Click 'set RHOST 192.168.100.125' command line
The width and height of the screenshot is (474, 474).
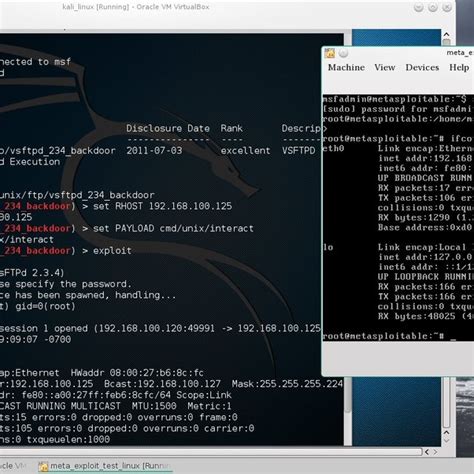click(162, 206)
